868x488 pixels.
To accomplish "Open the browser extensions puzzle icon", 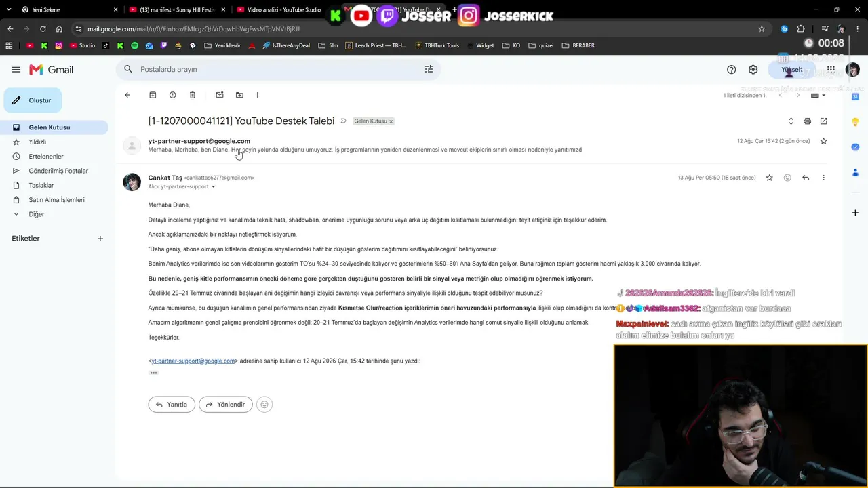I will coord(801,29).
